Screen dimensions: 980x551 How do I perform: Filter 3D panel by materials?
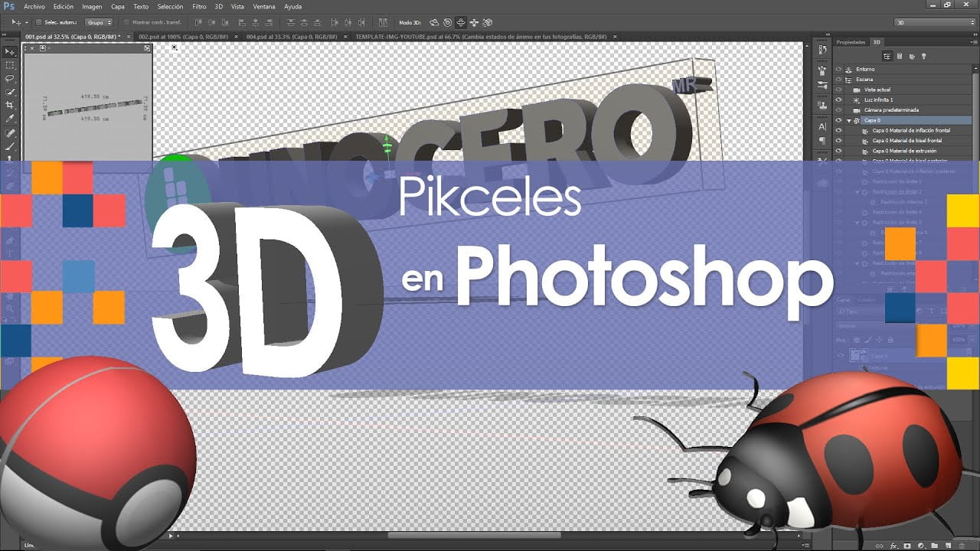tap(912, 56)
